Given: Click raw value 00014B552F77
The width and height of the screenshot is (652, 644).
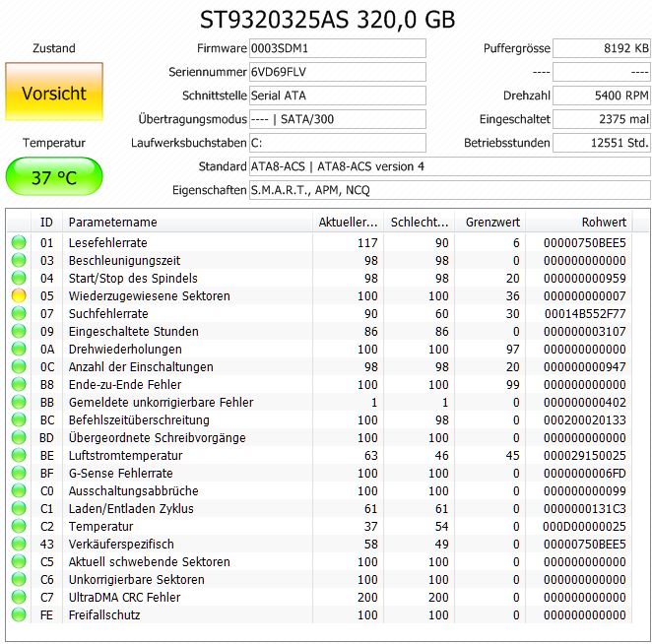Looking at the screenshot, I should click(585, 314).
